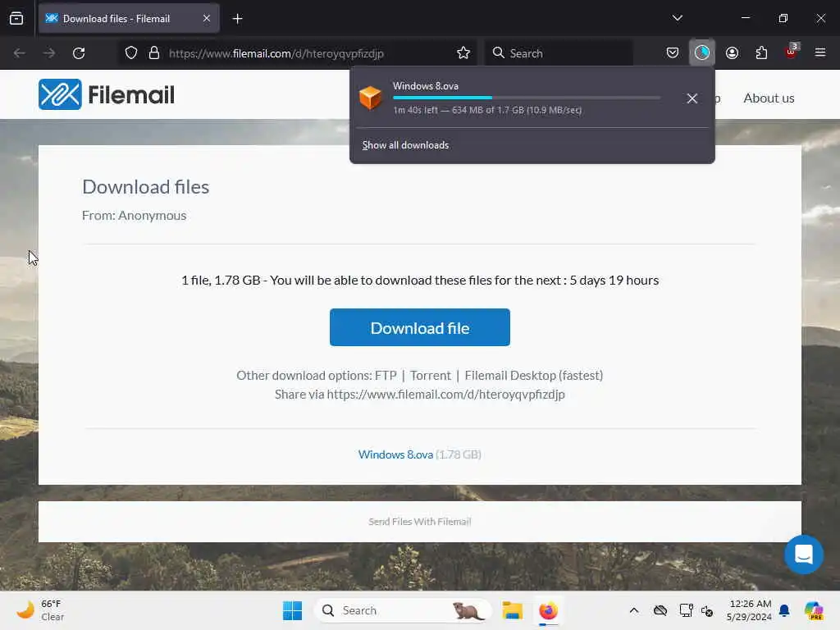
Task: Open the muted volume tray icon
Action: 707,610
